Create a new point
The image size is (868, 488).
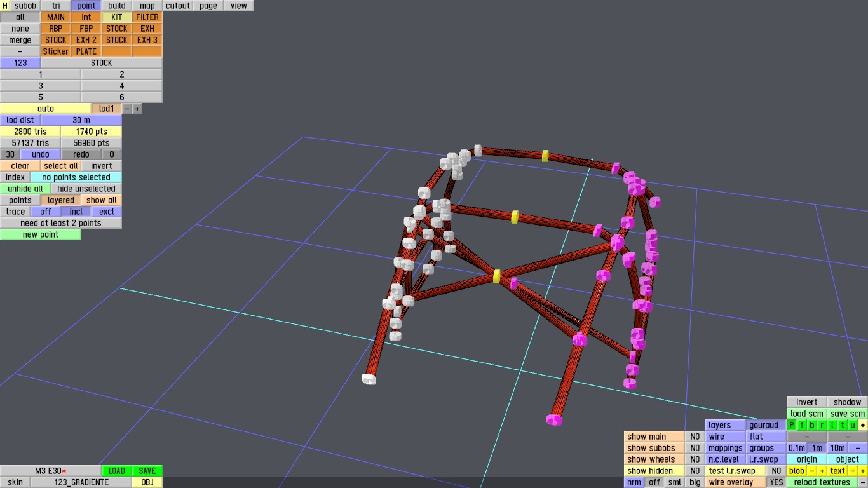pyautogui.click(x=41, y=234)
